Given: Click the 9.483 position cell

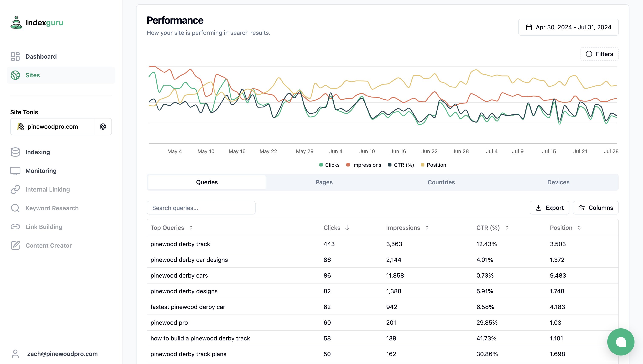Looking at the screenshot, I should pyautogui.click(x=558, y=275).
